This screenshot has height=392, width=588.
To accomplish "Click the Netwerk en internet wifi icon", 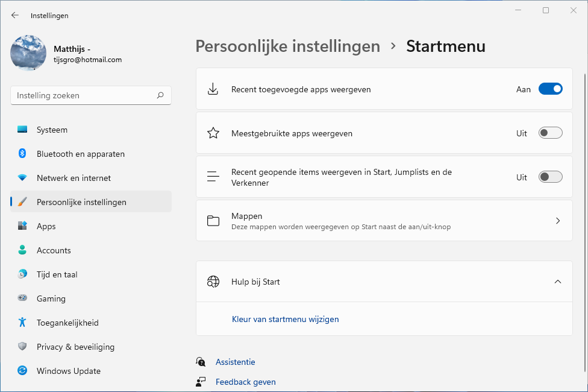I will 22,178.
